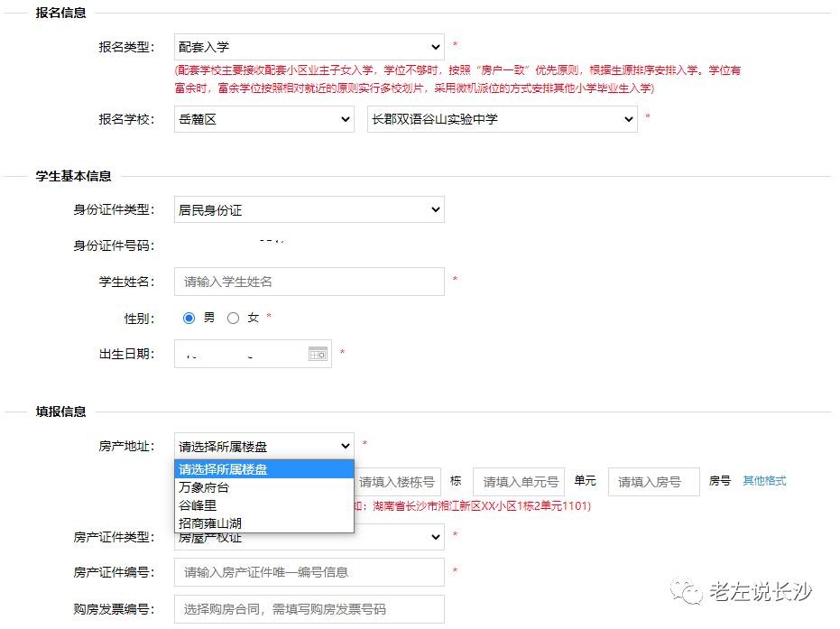Select the 男 gender radio button

[x=189, y=318]
